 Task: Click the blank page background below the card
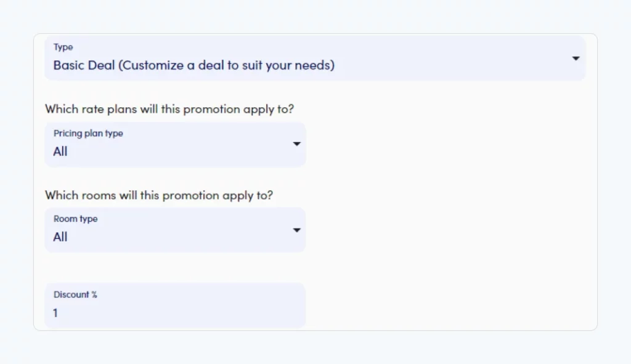[x=315, y=348]
